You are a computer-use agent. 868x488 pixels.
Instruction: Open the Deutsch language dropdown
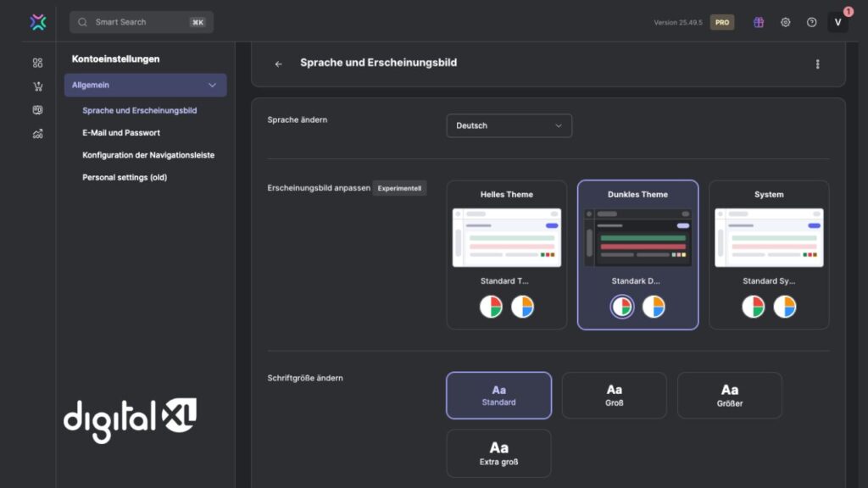tap(509, 125)
